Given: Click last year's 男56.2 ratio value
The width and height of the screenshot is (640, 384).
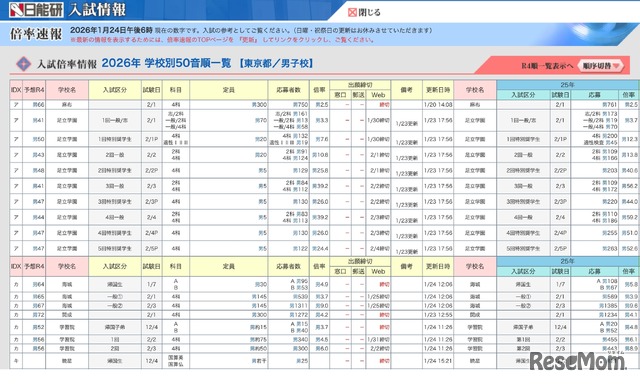Looking at the screenshot, I should pyautogui.click(x=630, y=186).
